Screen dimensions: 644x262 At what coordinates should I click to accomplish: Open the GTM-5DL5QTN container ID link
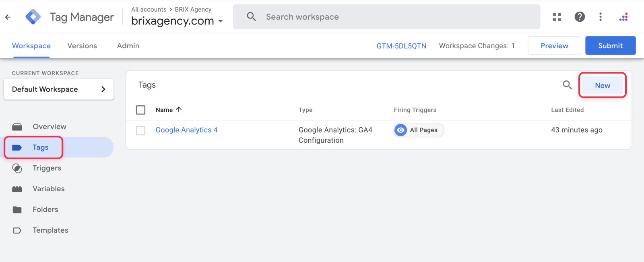coord(401,46)
